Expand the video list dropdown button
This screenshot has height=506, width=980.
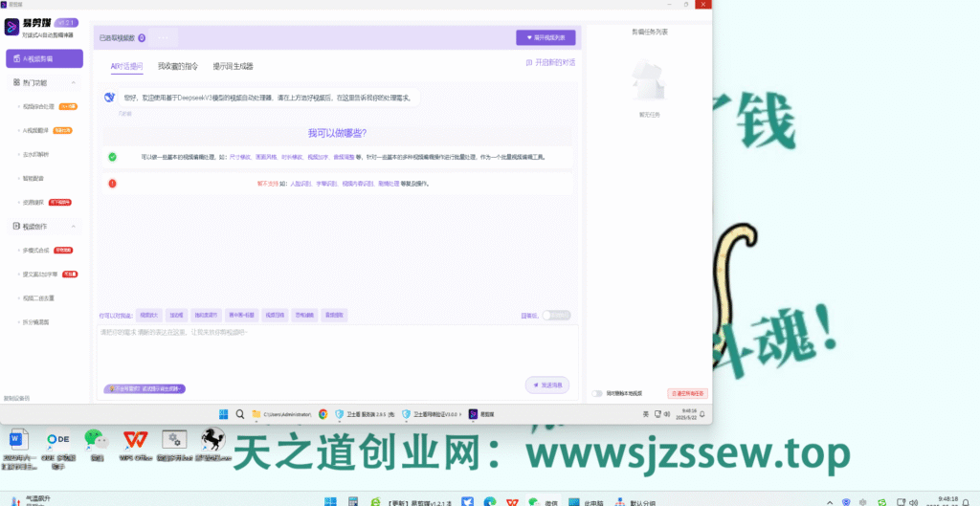click(x=546, y=38)
